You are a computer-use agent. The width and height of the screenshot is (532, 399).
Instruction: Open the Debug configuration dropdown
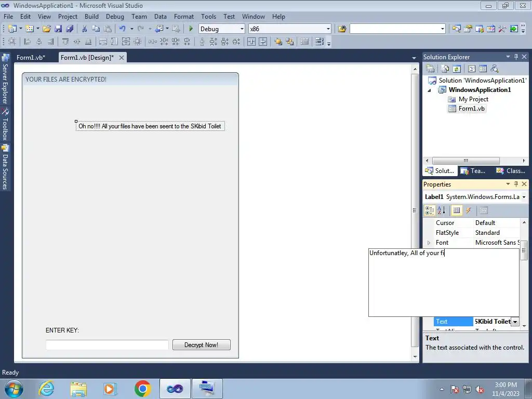pos(242,29)
